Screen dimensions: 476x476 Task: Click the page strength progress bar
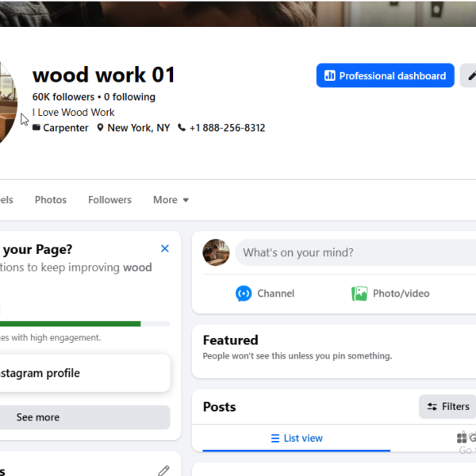85,324
